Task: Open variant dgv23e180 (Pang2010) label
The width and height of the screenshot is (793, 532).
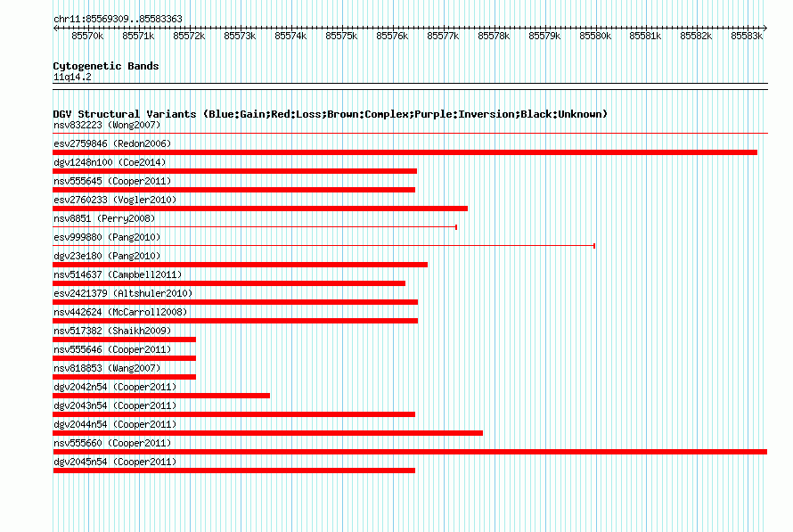Action: pyautogui.click(x=107, y=256)
